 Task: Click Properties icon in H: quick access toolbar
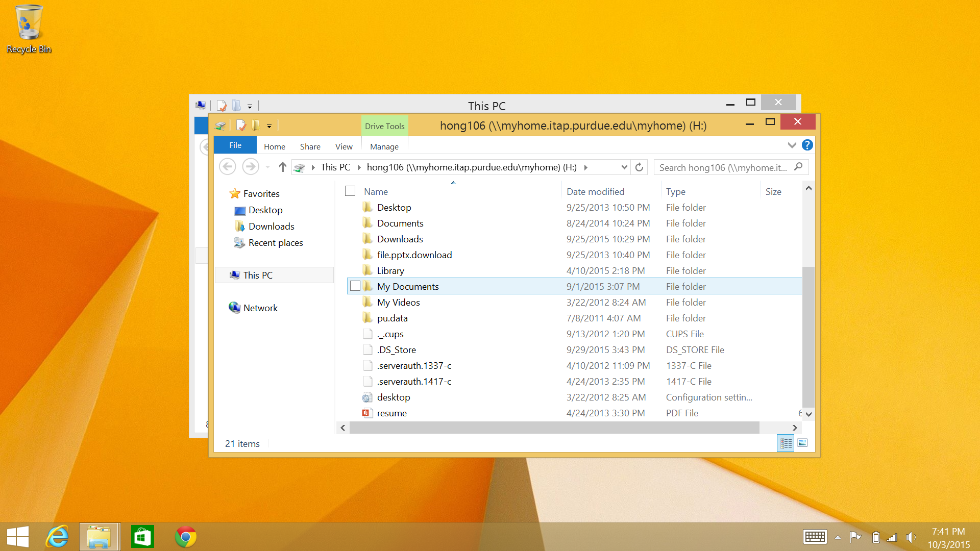(241, 126)
